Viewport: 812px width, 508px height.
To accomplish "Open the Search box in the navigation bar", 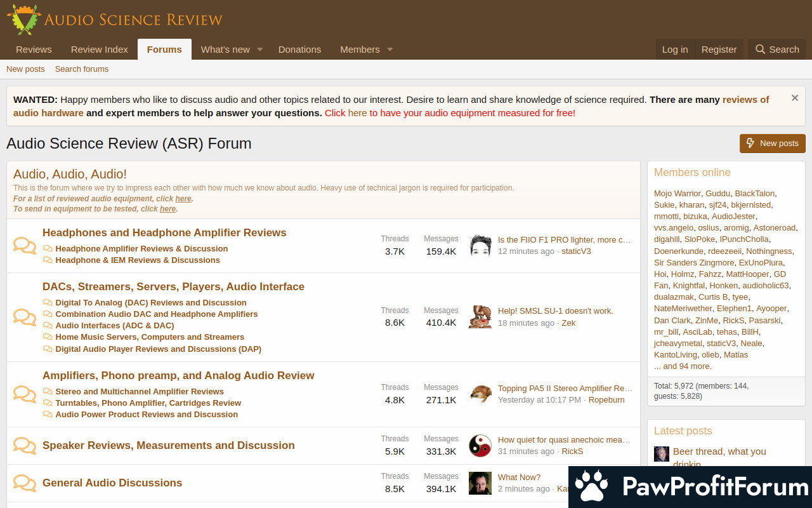I will point(777,50).
